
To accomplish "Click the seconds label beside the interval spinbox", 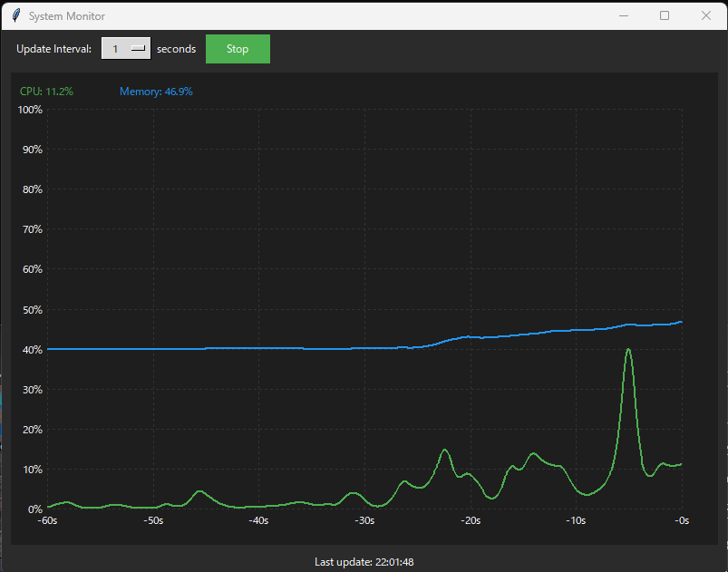I will pyautogui.click(x=176, y=48).
